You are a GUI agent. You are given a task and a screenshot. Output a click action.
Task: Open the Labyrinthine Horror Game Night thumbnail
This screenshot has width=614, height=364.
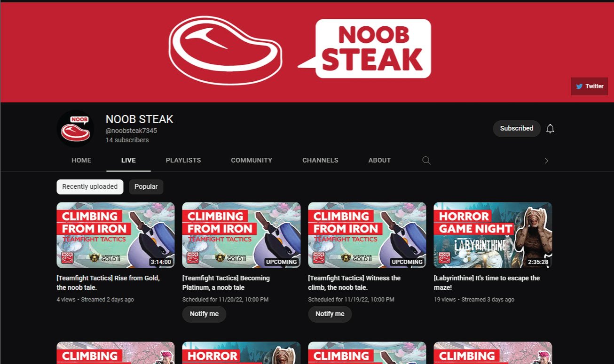[493, 235]
